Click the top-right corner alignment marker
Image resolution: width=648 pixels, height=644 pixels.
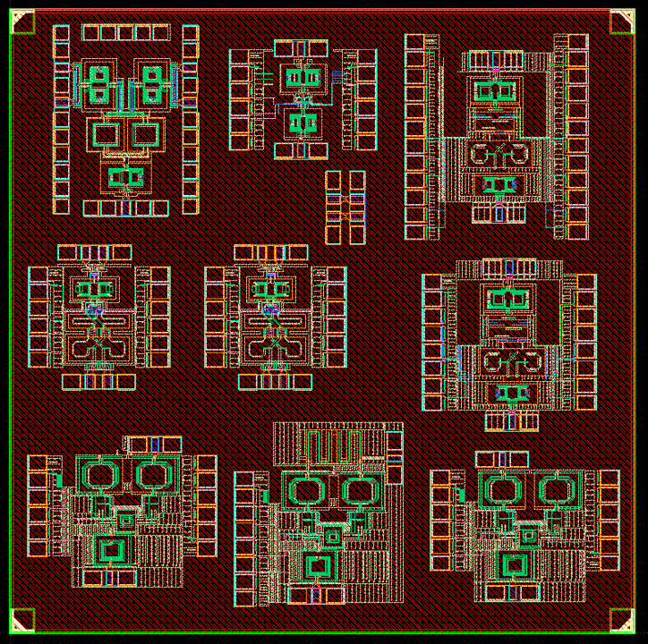click(621, 22)
